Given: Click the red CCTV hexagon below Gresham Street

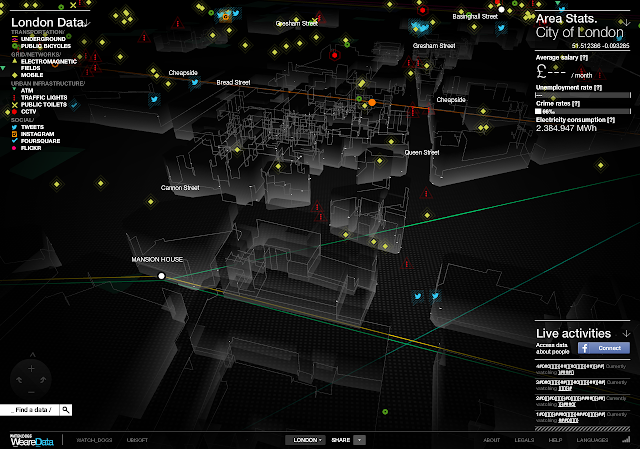Looking at the screenshot, I should pyautogui.click(x=335, y=55).
